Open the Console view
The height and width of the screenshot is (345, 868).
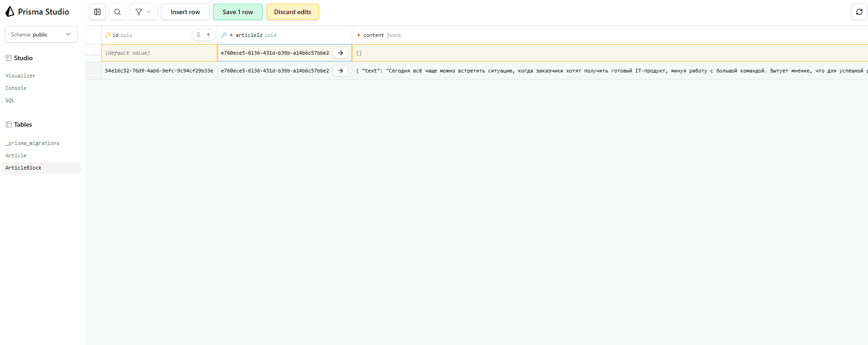tap(16, 88)
